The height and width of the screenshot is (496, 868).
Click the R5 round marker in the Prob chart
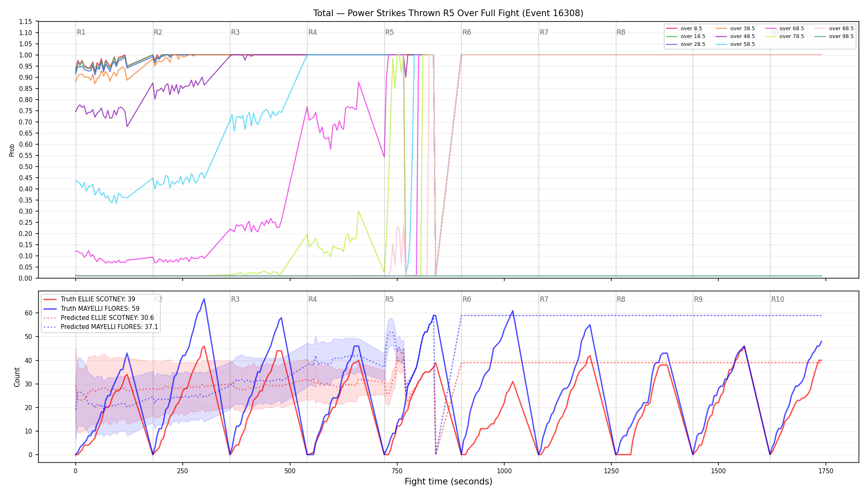(x=389, y=32)
